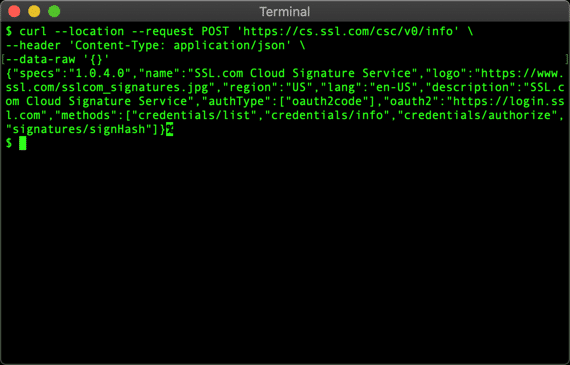The width and height of the screenshot is (570, 365).
Task: Click the POST request method word
Action: coord(215,31)
